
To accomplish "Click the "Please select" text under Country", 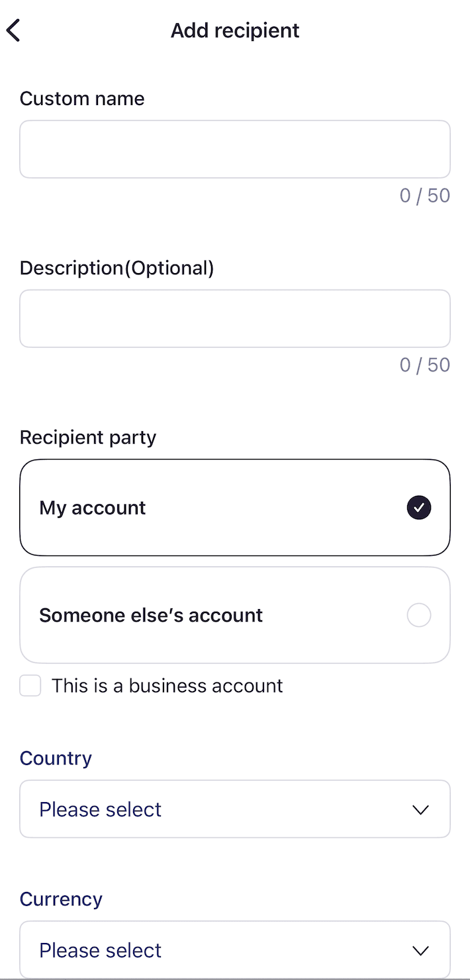I will point(101,809).
